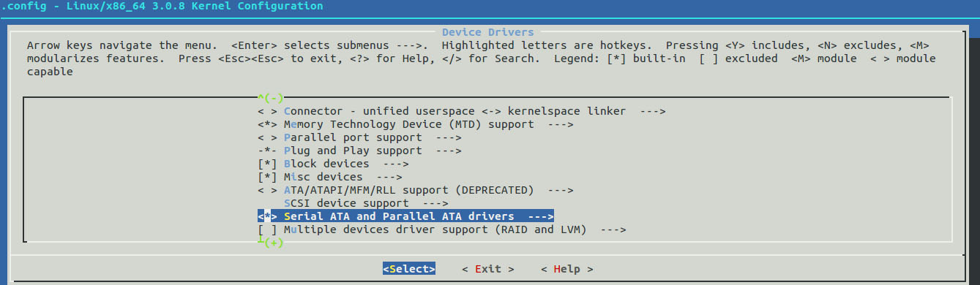
Task: Toggle the Memory Technology Device (MTD) bracket
Action: [268, 124]
